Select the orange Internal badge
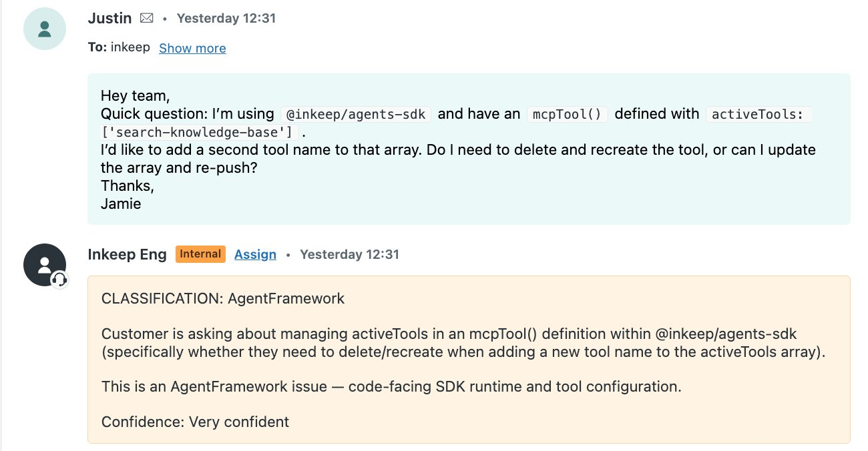 click(x=200, y=254)
